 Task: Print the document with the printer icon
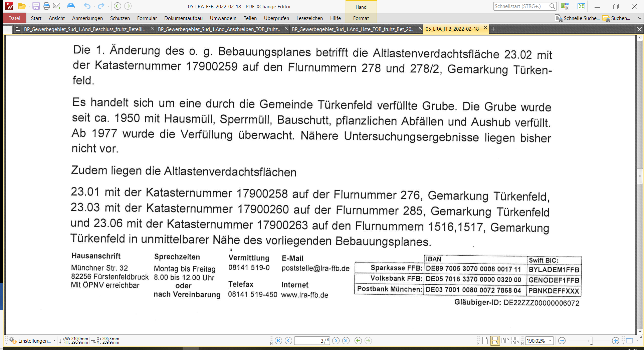click(x=46, y=6)
